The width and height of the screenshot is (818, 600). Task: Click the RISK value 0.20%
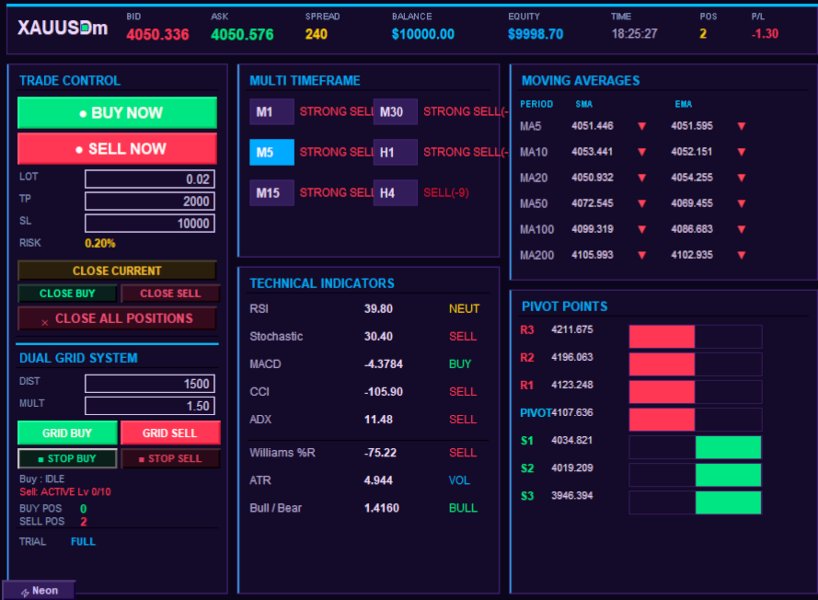(x=100, y=243)
